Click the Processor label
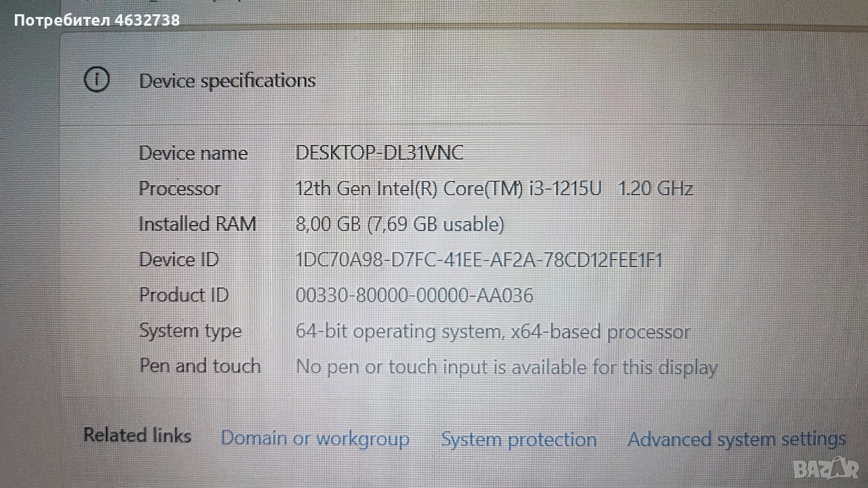Viewport: 868px width, 488px height. coord(180,188)
